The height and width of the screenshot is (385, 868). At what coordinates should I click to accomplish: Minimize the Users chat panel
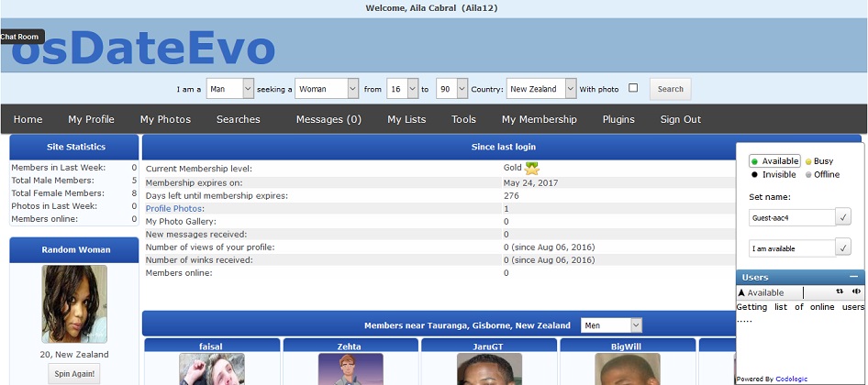pyautogui.click(x=853, y=277)
